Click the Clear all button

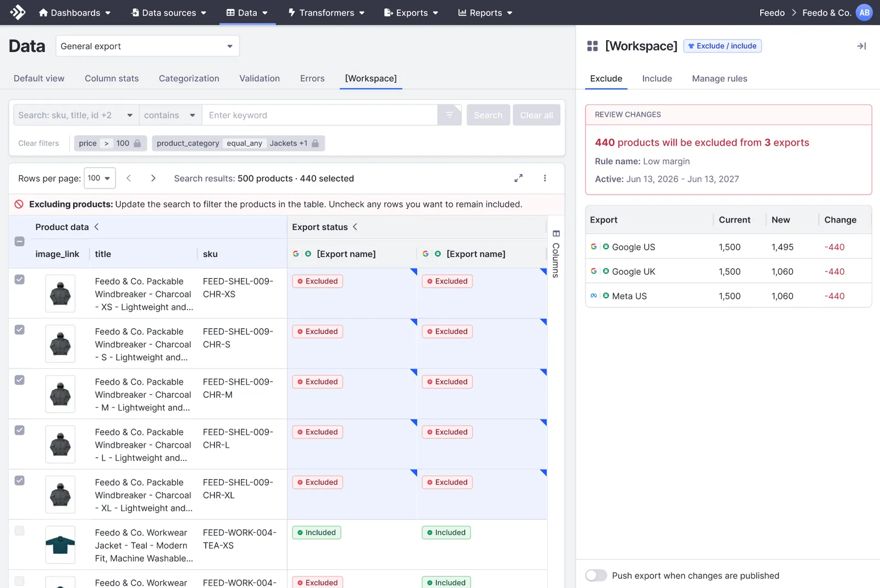pyautogui.click(x=536, y=115)
